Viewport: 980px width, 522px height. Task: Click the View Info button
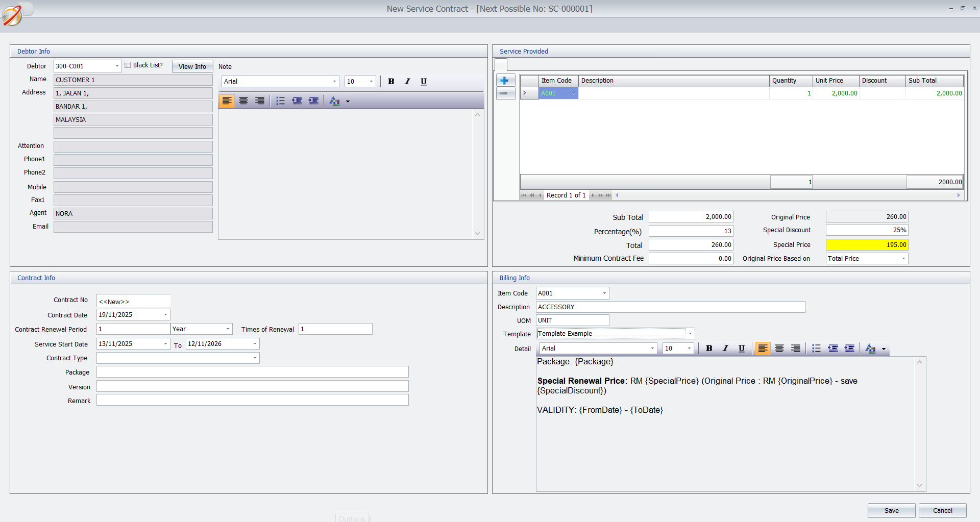tap(192, 66)
